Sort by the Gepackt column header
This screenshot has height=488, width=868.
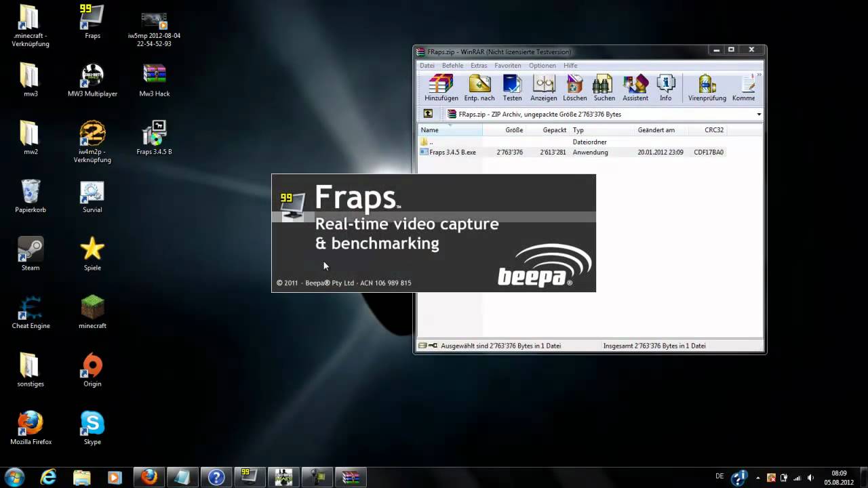(548, 130)
